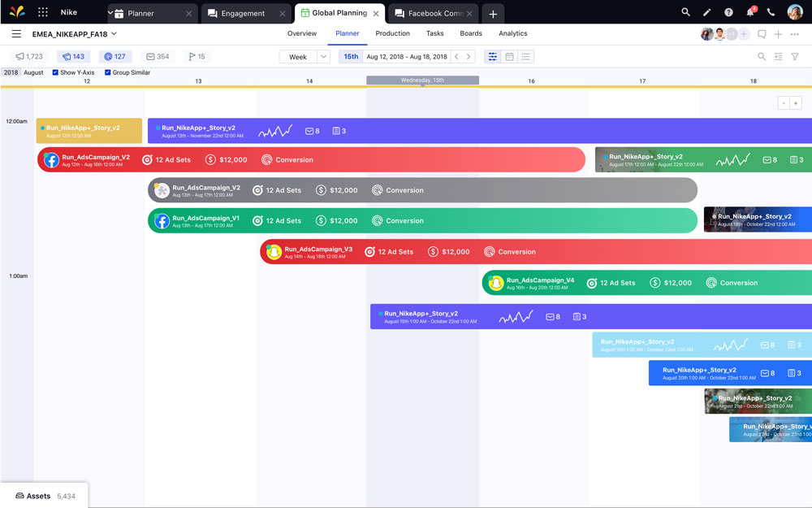
Task: Switch to the Gantt timeline view icon
Action: (493, 57)
